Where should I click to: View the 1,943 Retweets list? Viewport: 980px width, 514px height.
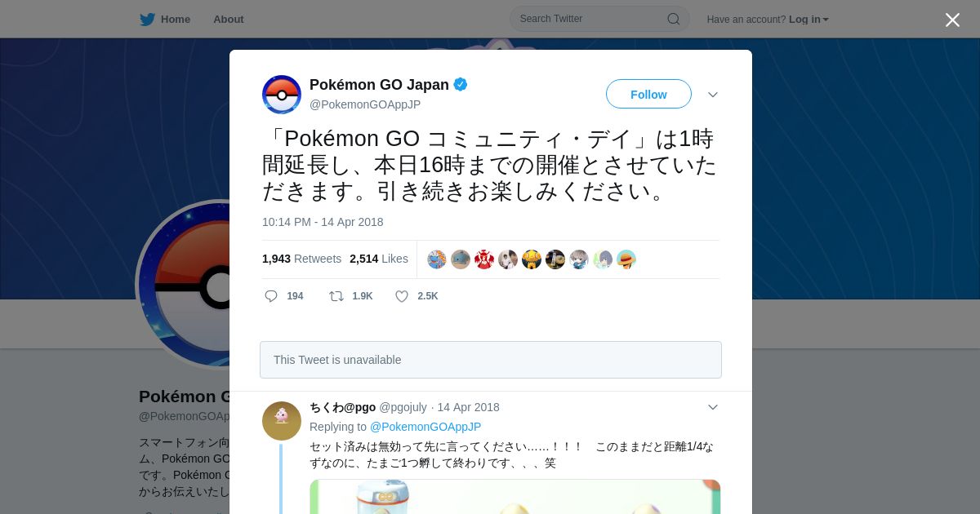pyautogui.click(x=301, y=259)
